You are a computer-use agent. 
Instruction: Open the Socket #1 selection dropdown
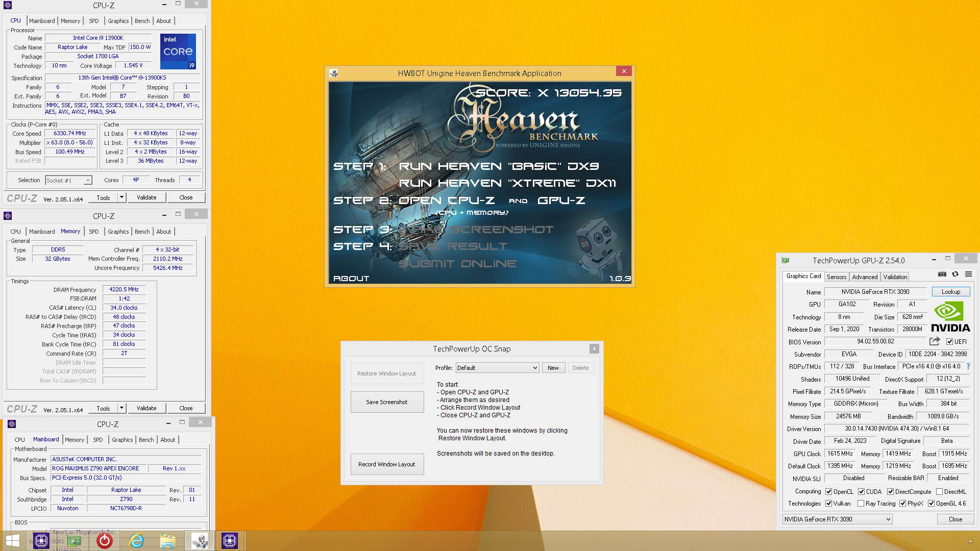click(x=68, y=181)
